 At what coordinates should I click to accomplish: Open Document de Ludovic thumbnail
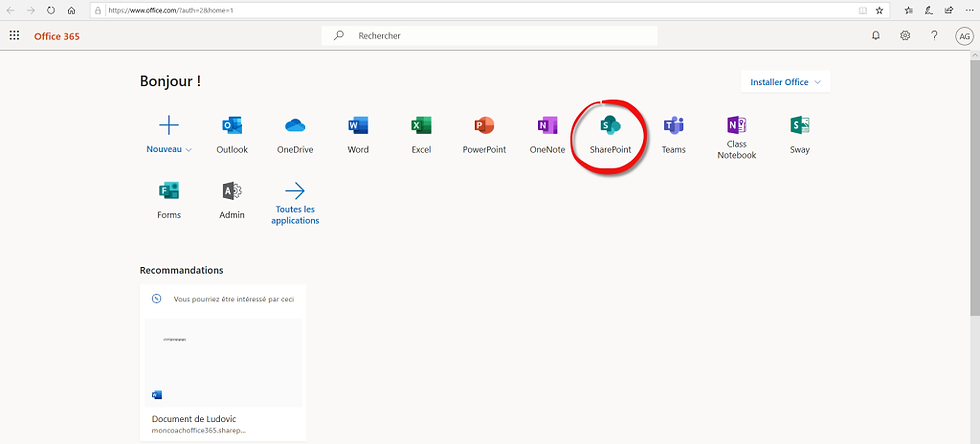(x=223, y=363)
